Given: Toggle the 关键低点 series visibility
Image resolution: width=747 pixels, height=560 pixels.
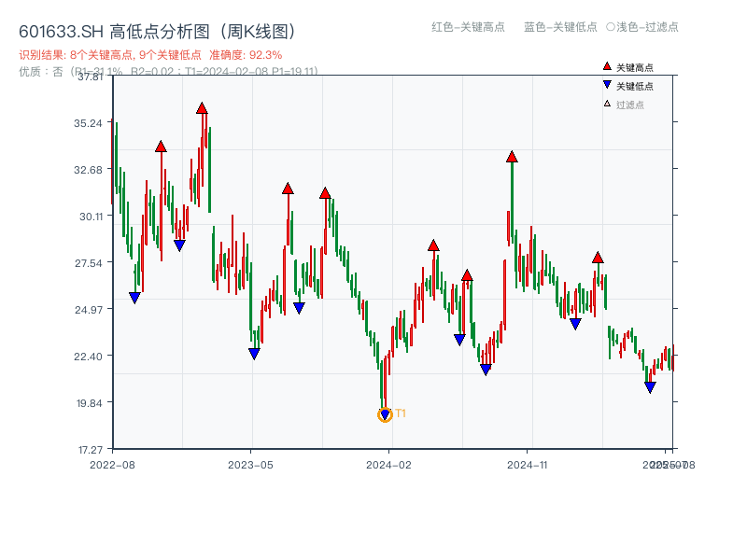Looking at the screenshot, I should point(626,84).
